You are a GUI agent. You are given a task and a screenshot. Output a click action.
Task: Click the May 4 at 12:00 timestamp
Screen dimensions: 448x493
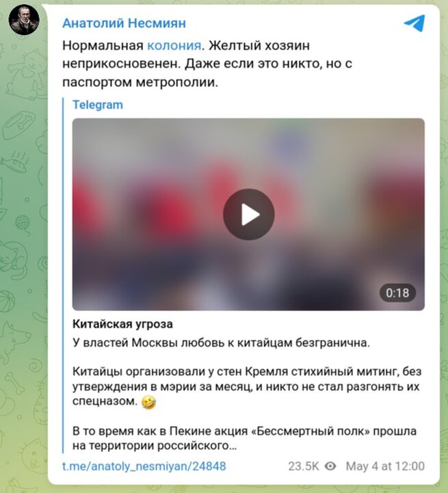(385, 466)
